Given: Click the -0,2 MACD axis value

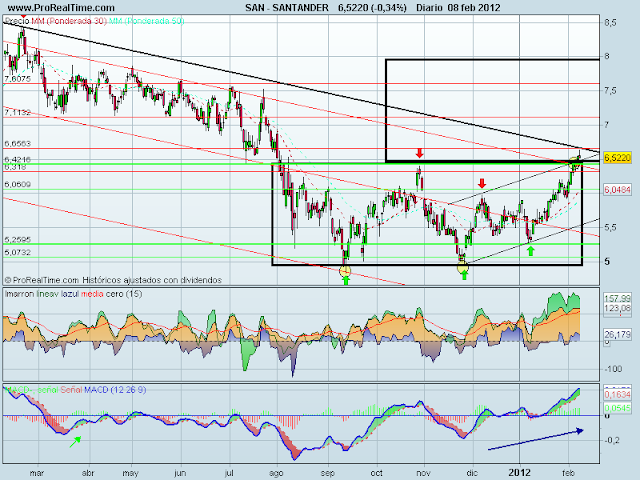Looking at the screenshot, I should (x=612, y=440).
